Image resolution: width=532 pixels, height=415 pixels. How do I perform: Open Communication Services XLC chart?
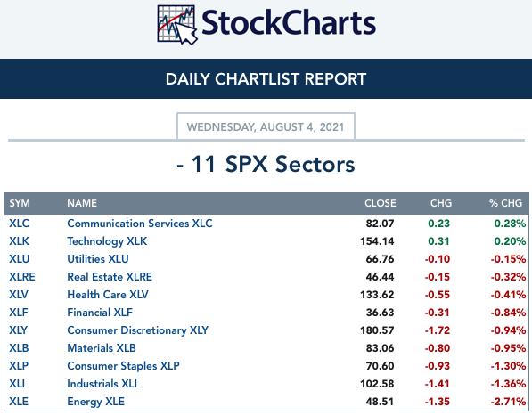click(140, 224)
